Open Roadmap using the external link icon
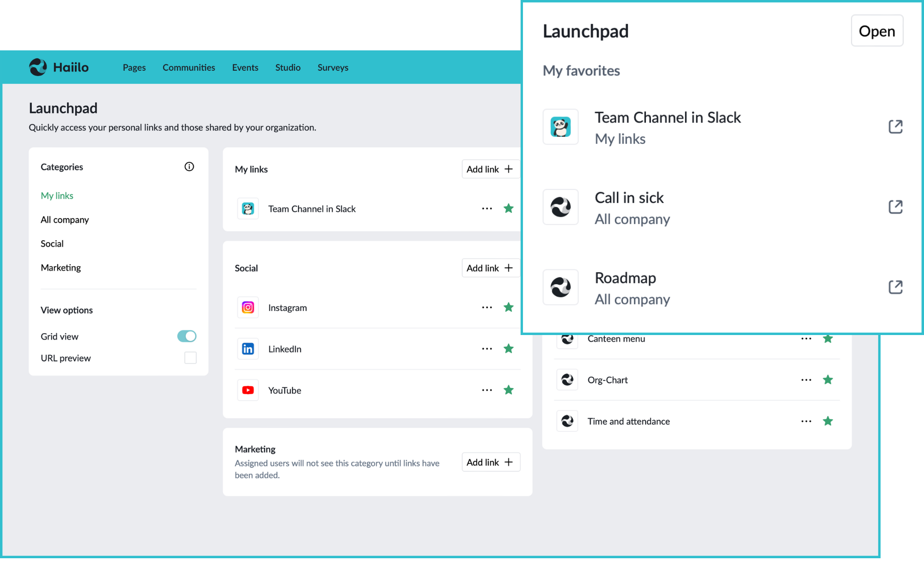924x561 pixels. click(895, 287)
